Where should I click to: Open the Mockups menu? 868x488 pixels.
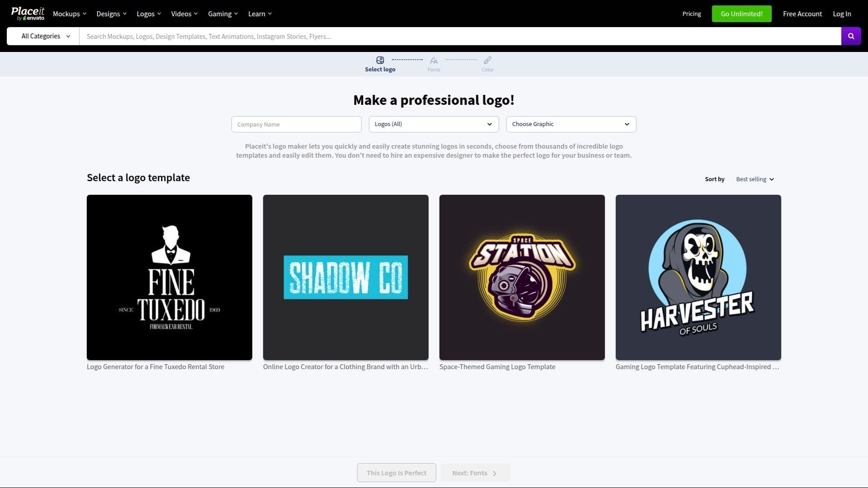[70, 14]
